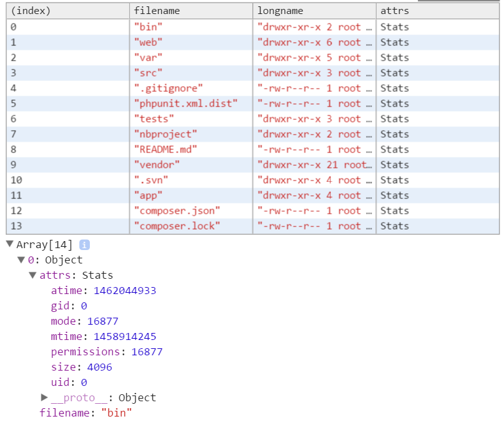The image size is (504, 421).
Task: Click the longname cell for vendor row
Action: coord(314,165)
